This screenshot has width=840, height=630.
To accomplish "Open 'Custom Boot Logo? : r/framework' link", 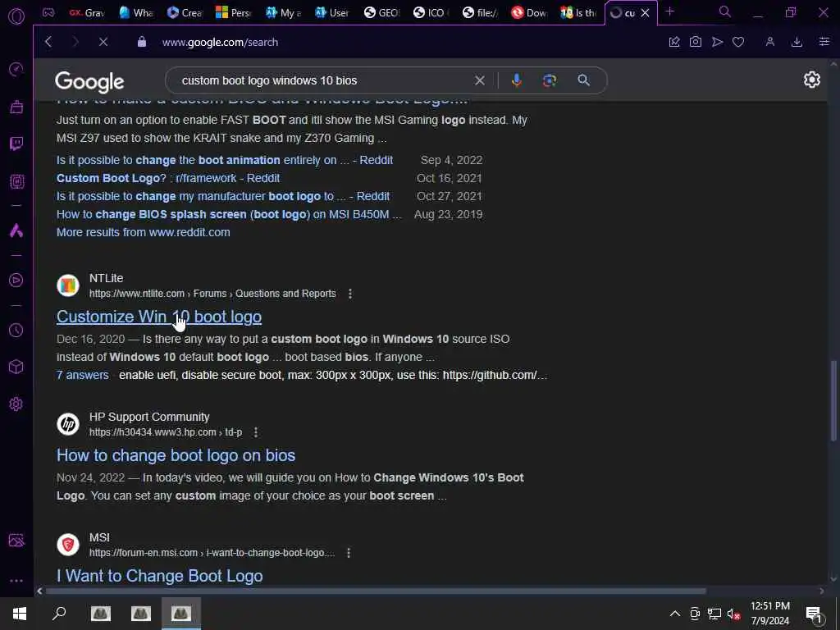I will [x=168, y=178].
